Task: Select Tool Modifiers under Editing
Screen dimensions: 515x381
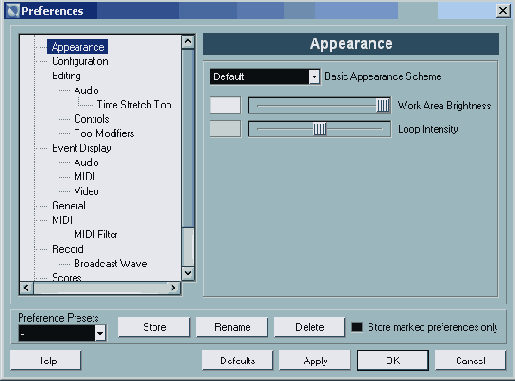Action: (104, 133)
